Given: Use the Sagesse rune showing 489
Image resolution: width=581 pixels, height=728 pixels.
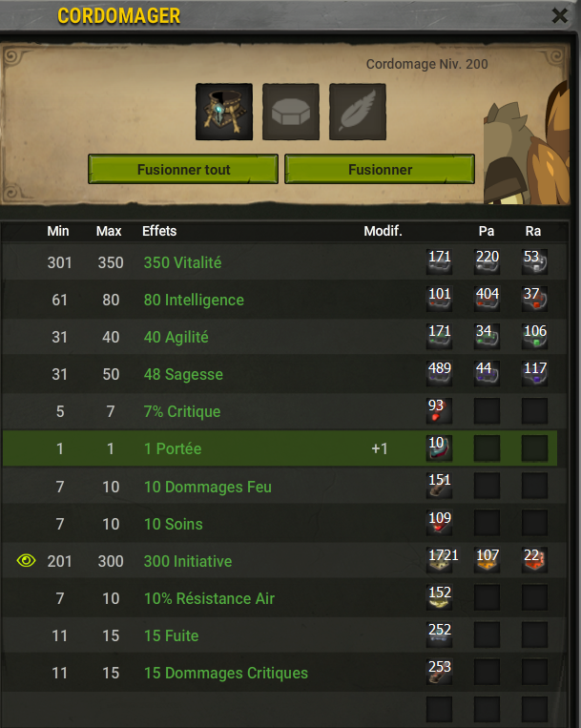Looking at the screenshot, I should coord(440,373).
